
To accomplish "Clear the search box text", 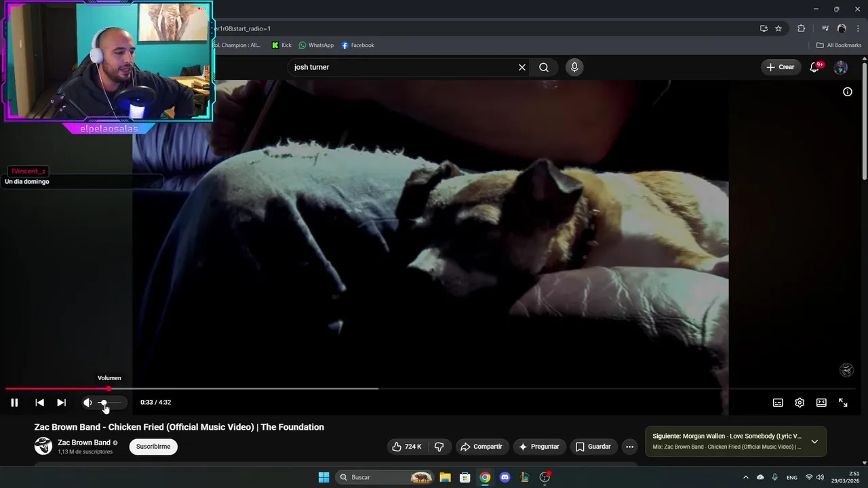I will (522, 67).
